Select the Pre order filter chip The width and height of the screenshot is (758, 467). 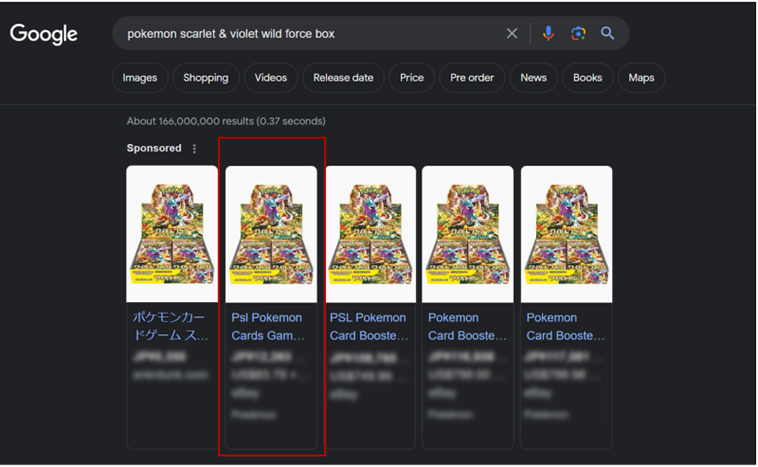coord(472,78)
